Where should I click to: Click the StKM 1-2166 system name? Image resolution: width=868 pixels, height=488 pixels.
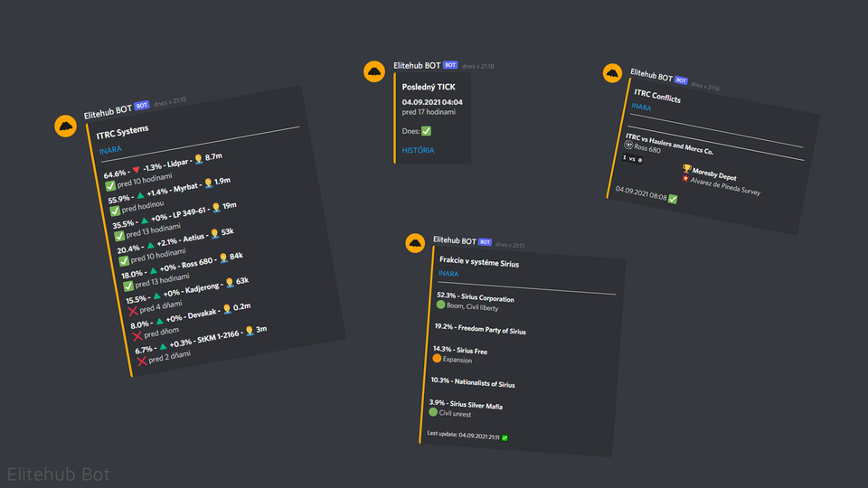pyautogui.click(x=218, y=336)
